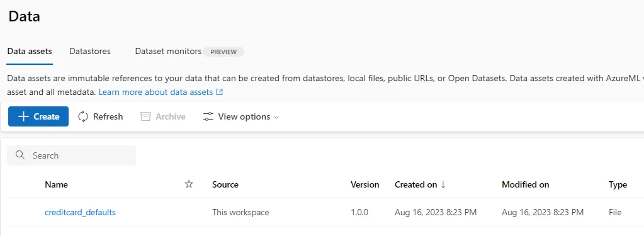Open the Dataset monitors tab
This screenshot has width=644, height=236.
(x=168, y=52)
